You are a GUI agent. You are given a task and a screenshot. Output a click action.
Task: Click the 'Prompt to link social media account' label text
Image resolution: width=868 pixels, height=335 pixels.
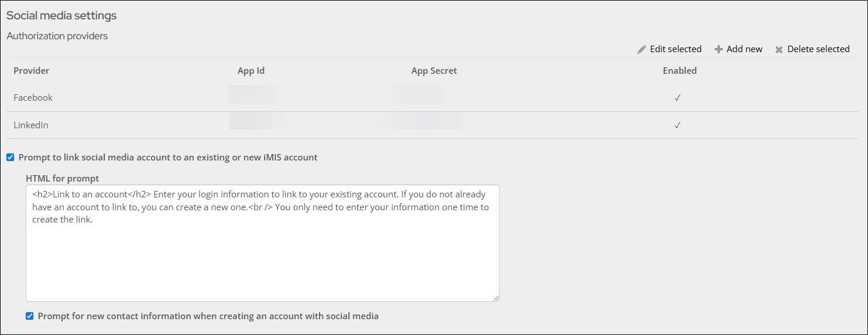pos(168,158)
